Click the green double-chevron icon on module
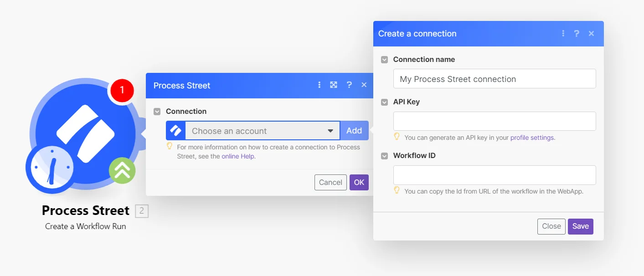 click(122, 170)
